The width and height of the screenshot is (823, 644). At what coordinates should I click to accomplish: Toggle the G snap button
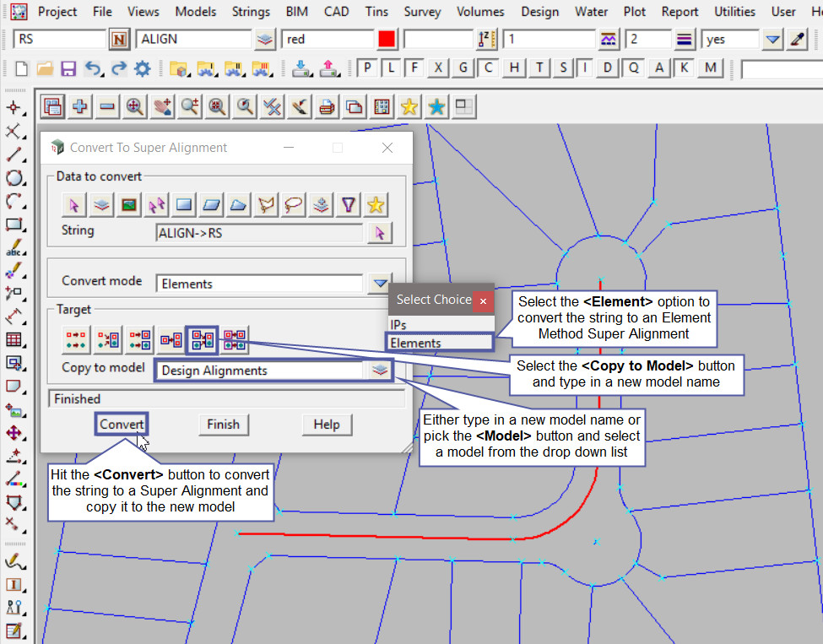463,68
